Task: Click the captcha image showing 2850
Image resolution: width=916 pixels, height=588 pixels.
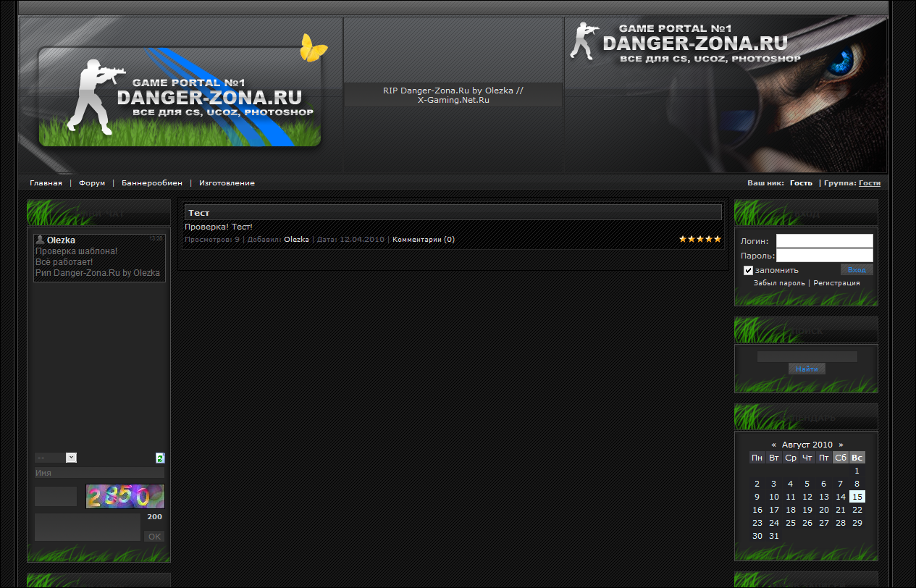Action: (125, 497)
